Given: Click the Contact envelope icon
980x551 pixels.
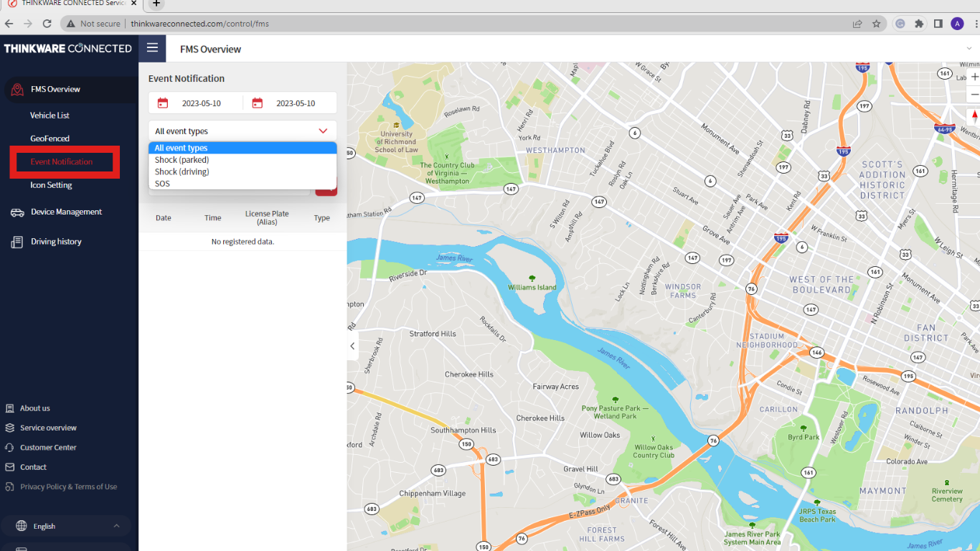Looking at the screenshot, I should click(x=10, y=467).
